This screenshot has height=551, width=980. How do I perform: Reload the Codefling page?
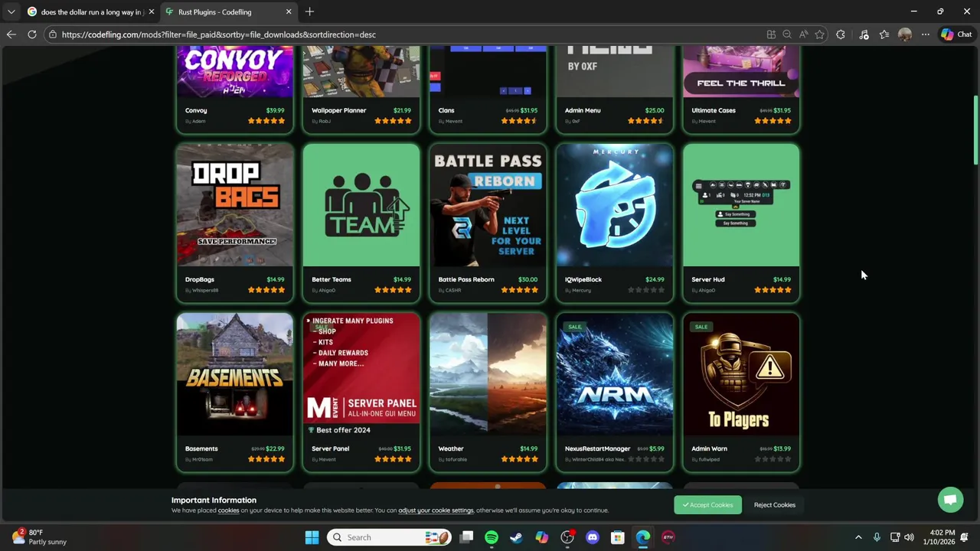(x=32, y=34)
